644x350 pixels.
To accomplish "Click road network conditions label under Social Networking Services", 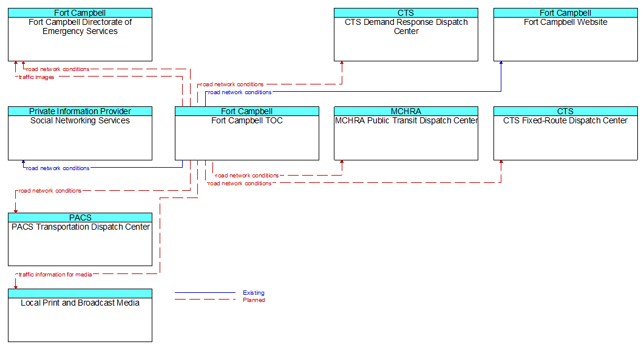I will [58, 168].
